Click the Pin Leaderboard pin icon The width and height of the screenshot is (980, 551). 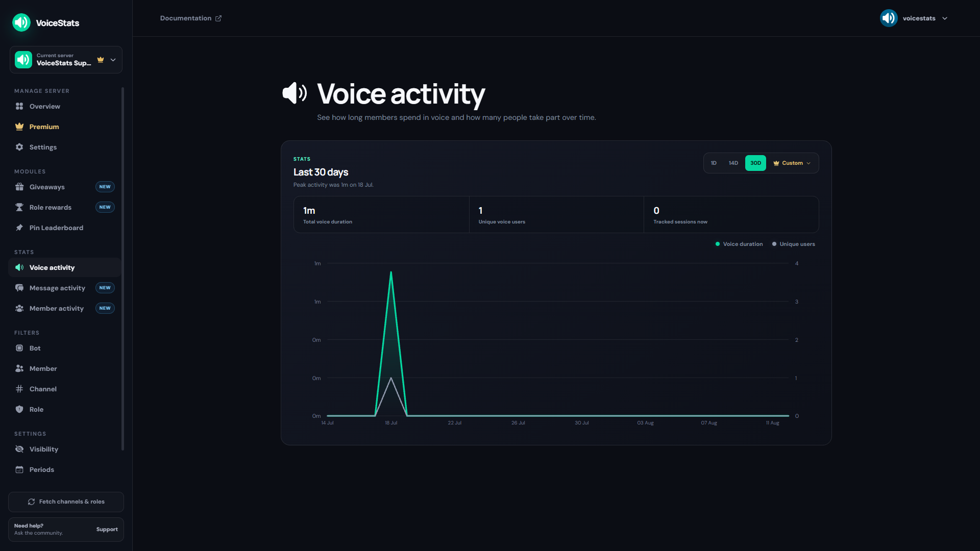[x=19, y=228]
